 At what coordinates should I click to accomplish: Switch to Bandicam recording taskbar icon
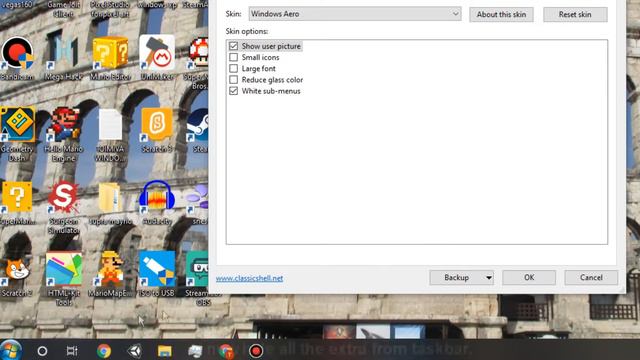pos(256,351)
